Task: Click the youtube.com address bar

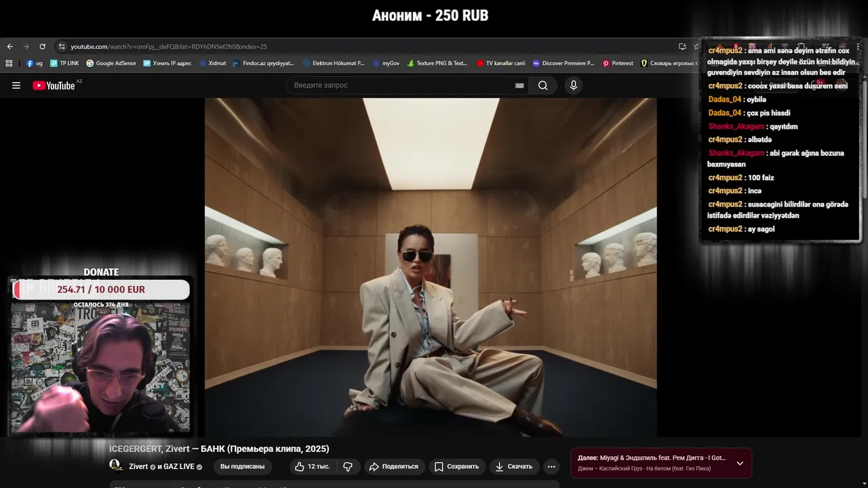Action: [366, 47]
